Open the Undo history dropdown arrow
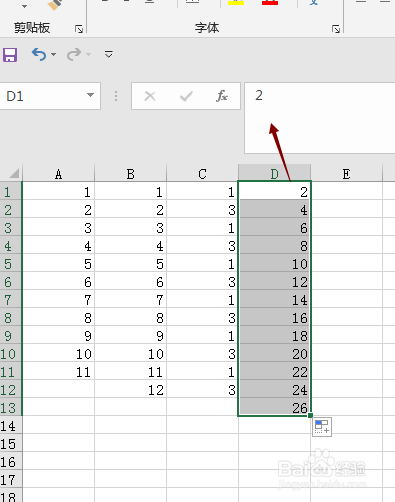 [x=53, y=54]
